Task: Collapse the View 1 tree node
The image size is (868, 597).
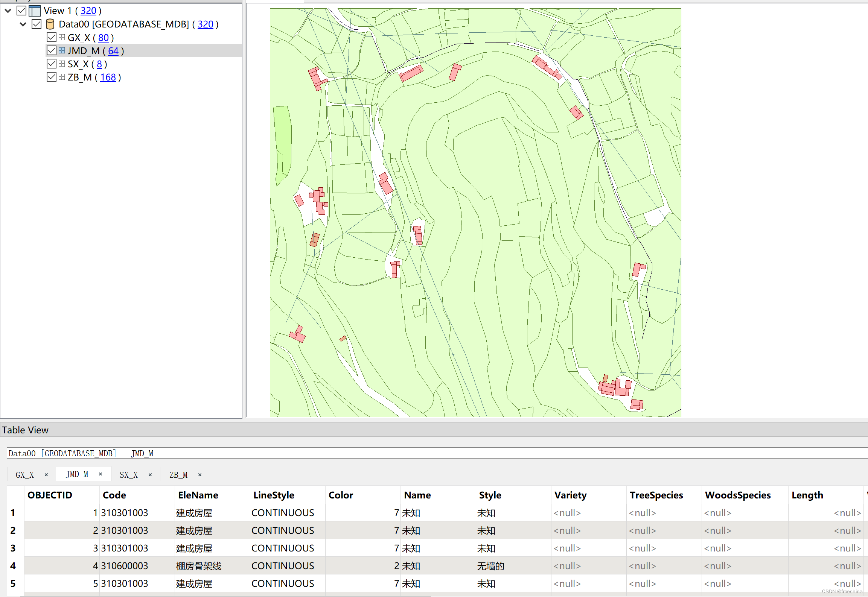Action: [x=8, y=11]
